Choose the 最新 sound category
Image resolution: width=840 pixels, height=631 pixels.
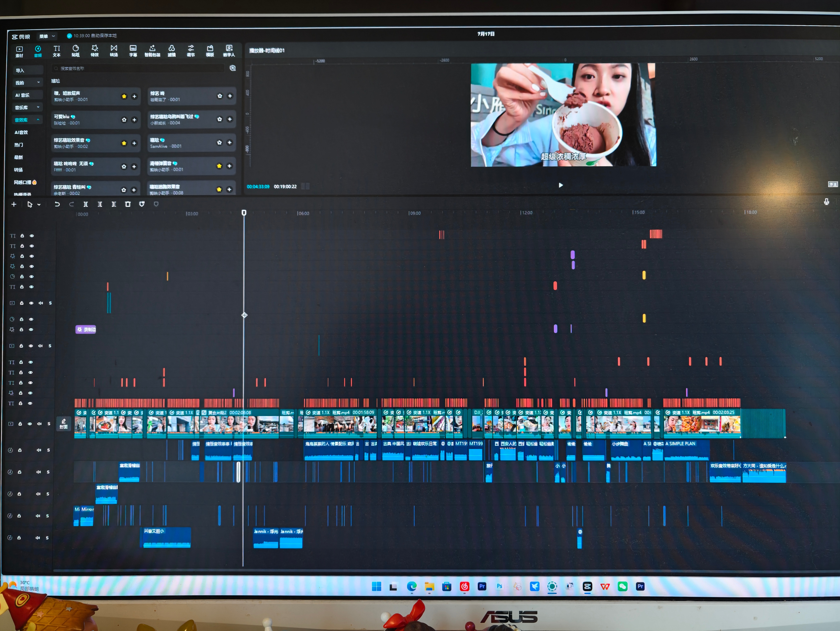coord(19,157)
